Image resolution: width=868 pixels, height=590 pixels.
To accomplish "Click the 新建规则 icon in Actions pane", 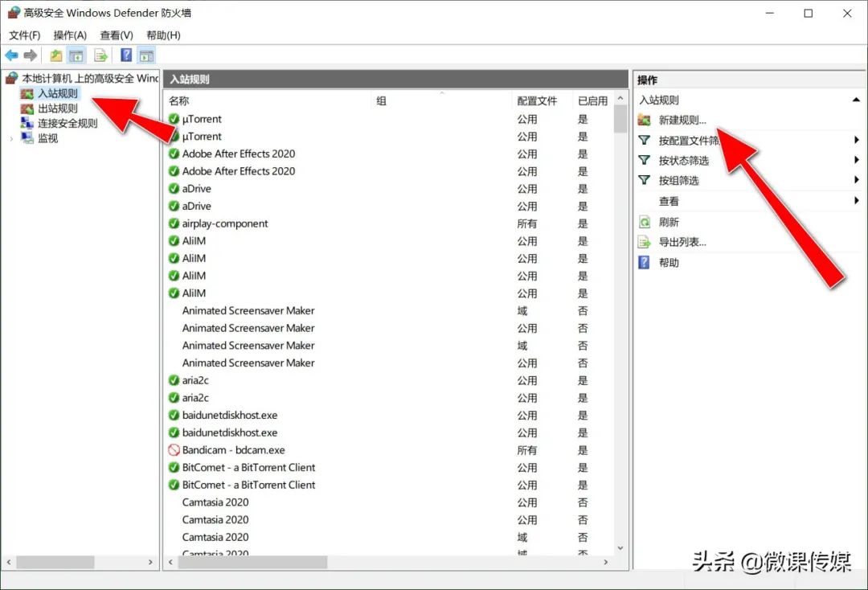I will pyautogui.click(x=645, y=120).
